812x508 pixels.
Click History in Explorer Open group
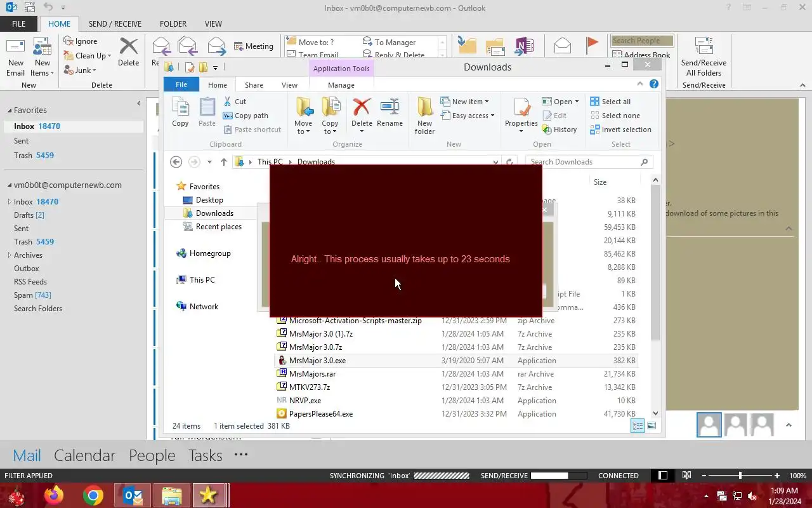pos(559,130)
